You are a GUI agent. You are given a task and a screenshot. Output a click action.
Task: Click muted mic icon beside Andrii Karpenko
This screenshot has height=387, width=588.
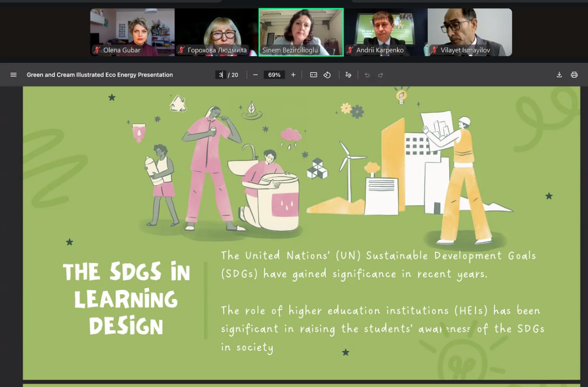(350, 50)
